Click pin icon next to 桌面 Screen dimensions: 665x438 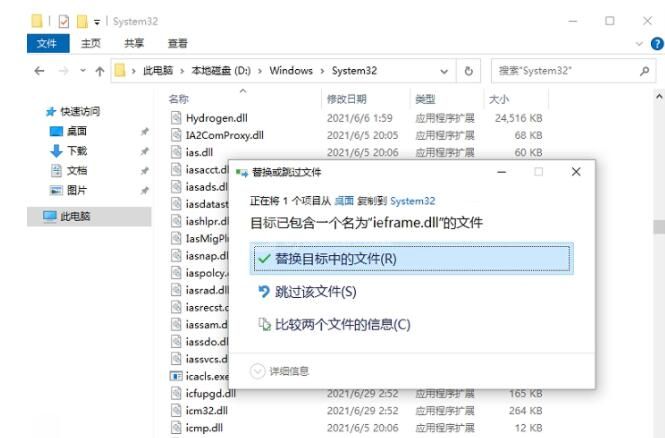pyautogui.click(x=145, y=131)
